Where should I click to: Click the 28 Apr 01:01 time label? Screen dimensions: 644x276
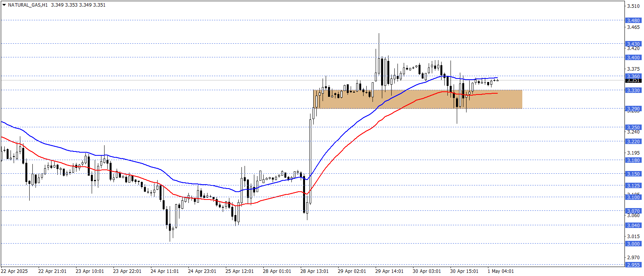coord(277,271)
